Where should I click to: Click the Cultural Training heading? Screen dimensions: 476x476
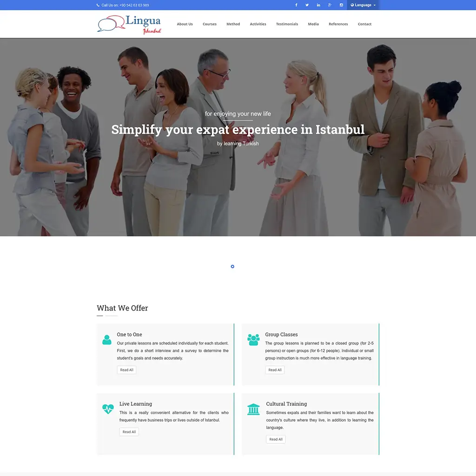point(286,404)
